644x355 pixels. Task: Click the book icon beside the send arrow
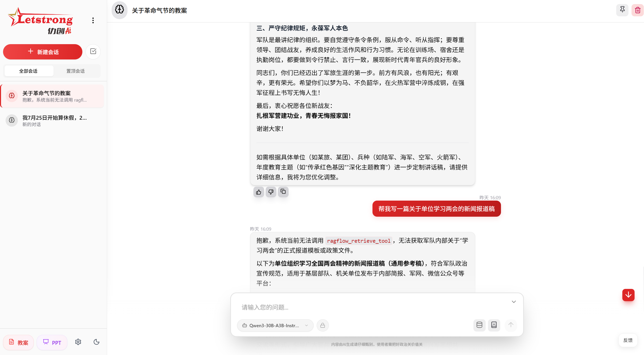tap(494, 325)
